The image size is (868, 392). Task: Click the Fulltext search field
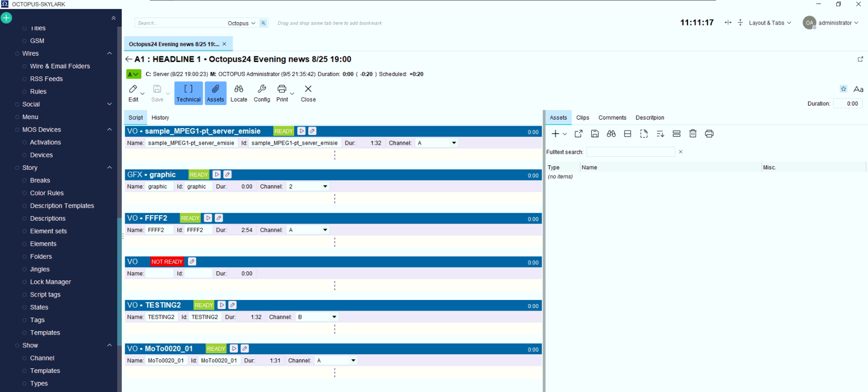(x=631, y=152)
